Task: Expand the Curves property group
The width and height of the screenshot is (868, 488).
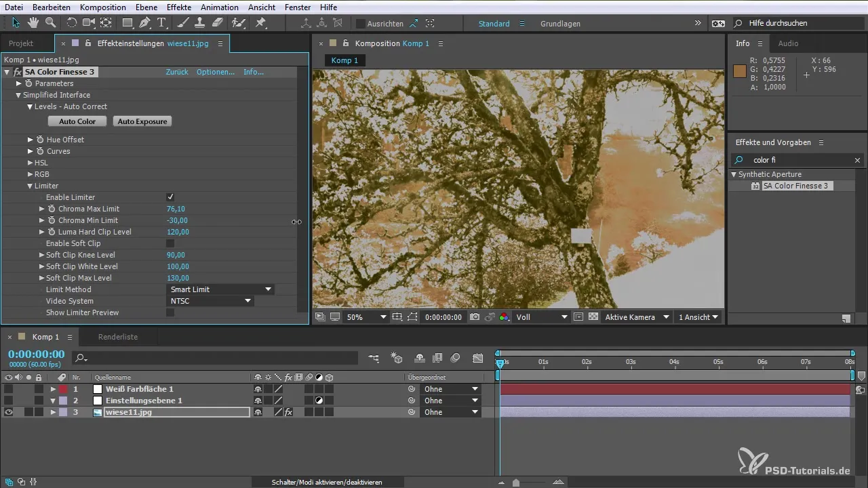Action: (31, 151)
